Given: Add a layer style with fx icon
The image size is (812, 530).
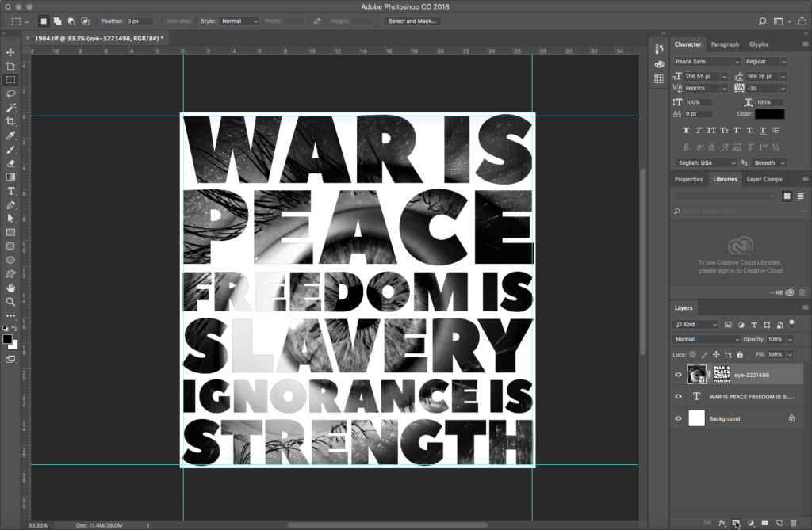Looking at the screenshot, I should click(722, 523).
